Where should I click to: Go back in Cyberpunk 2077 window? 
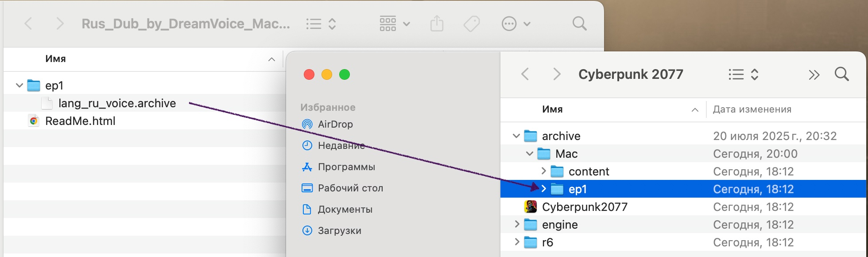pos(525,74)
